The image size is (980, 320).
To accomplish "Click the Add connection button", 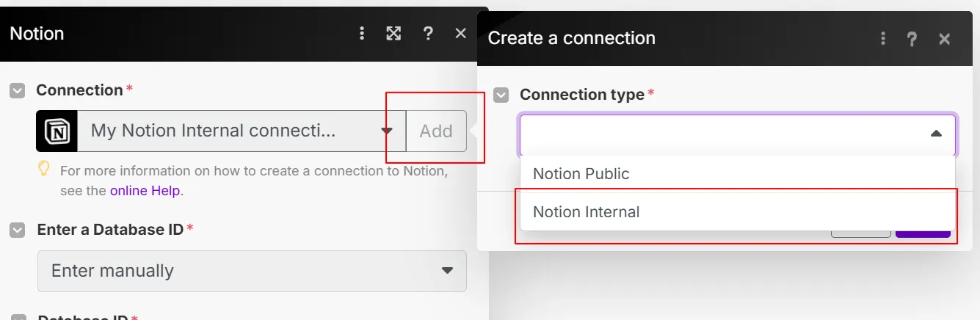I will [x=436, y=131].
